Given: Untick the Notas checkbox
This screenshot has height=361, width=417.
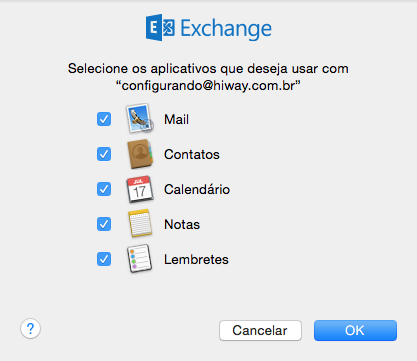Looking at the screenshot, I should 104,224.
